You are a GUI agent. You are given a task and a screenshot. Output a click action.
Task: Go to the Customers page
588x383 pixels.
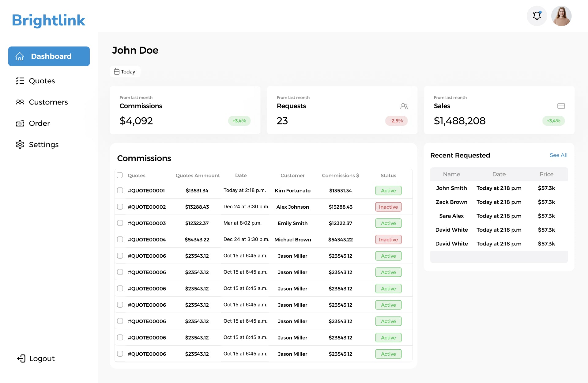[x=48, y=102]
